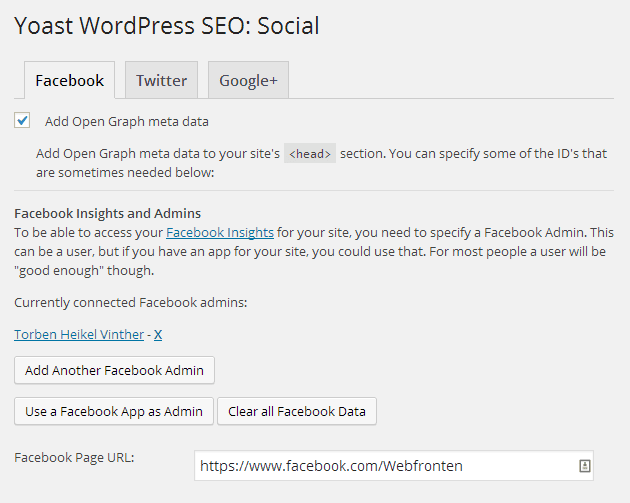The image size is (630, 503).
Task: Choose Use a Facebook App as Admin
Action: click(x=114, y=411)
